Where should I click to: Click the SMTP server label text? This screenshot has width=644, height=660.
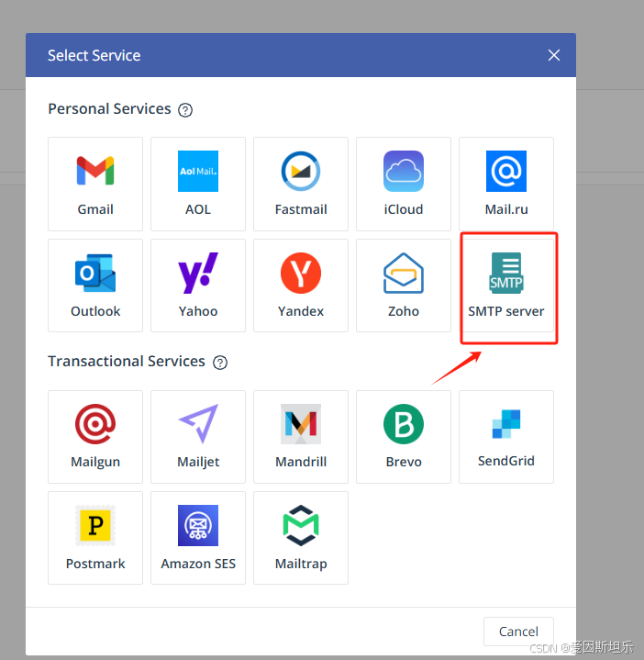[506, 311]
